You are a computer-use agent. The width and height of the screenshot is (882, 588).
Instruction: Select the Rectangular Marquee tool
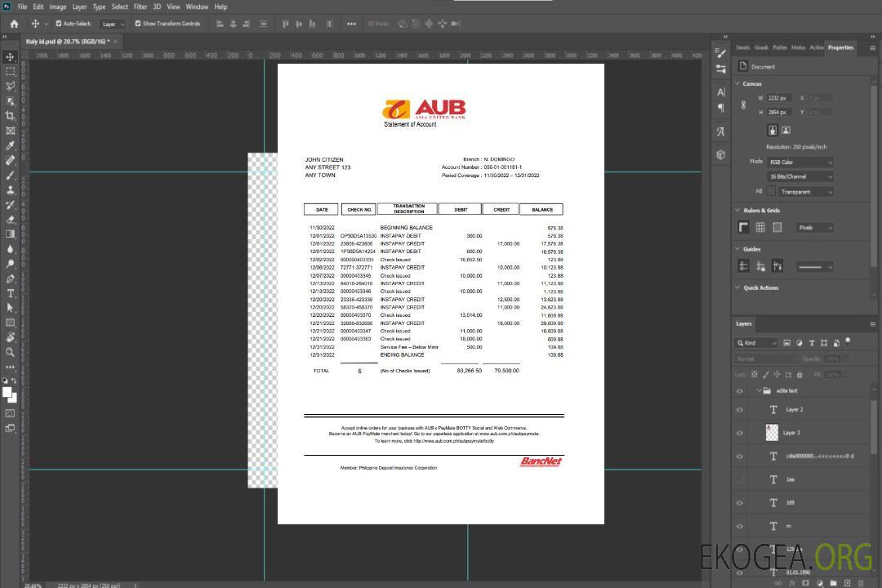tap(10, 72)
